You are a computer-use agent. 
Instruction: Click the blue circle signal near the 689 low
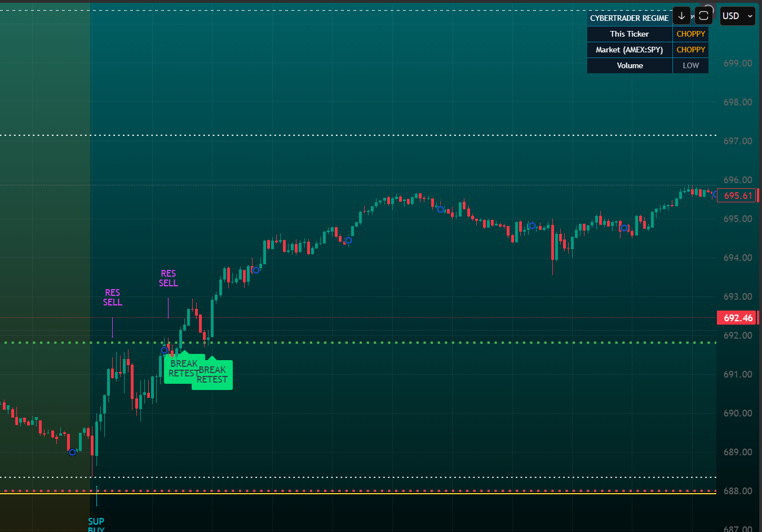(72, 452)
